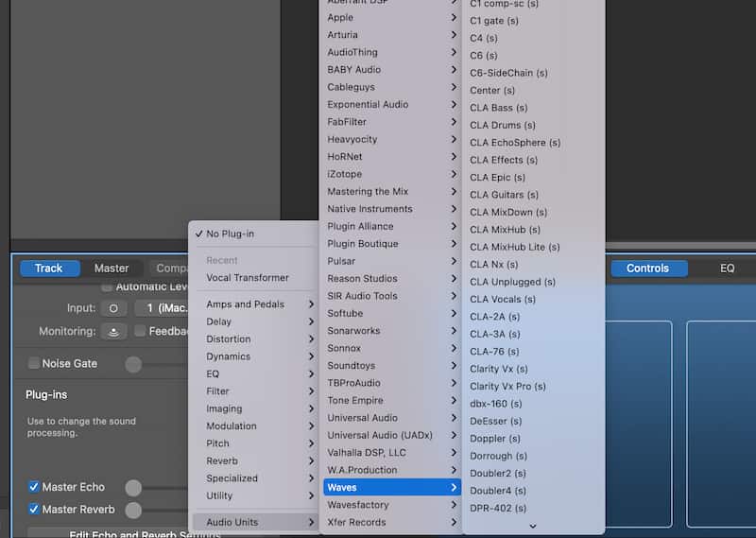Open the input source dropdown

(162, 308)
